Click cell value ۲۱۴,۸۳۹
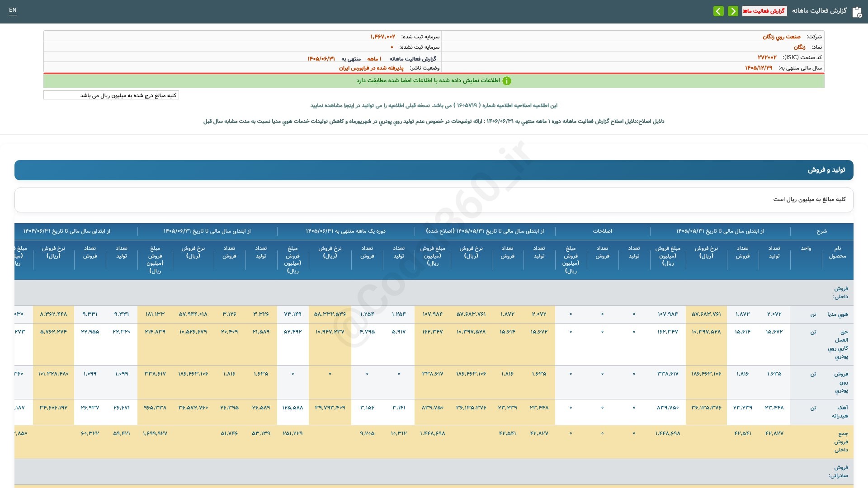Image resolution: width=868 pixels, height=488 pixels. click(155, 332)
